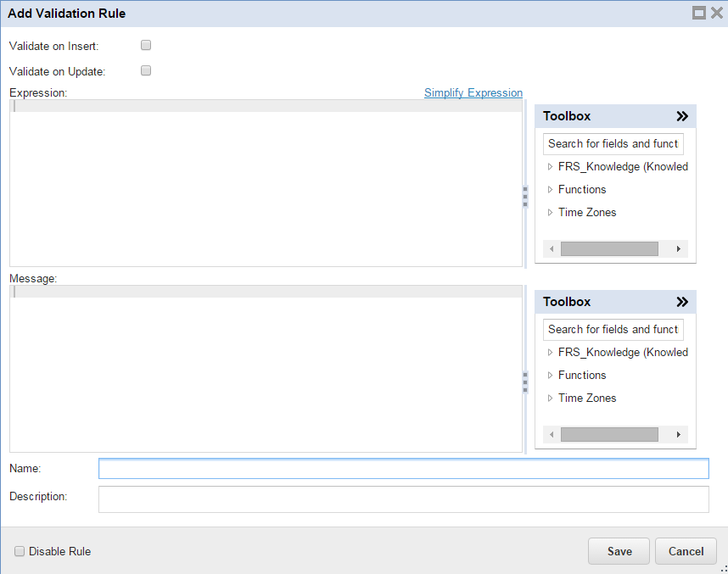
Task: Expand Time Zones node in lower Toolbox
Action: 550,398
